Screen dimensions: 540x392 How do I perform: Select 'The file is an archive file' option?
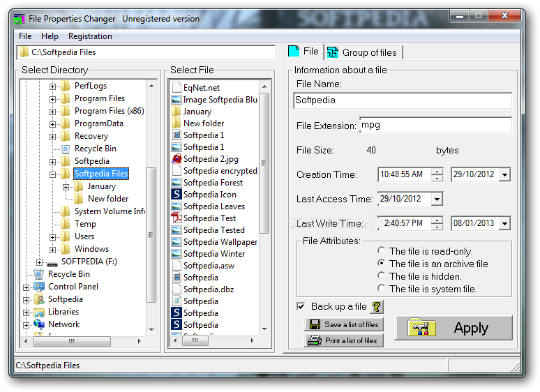point(381,263)
